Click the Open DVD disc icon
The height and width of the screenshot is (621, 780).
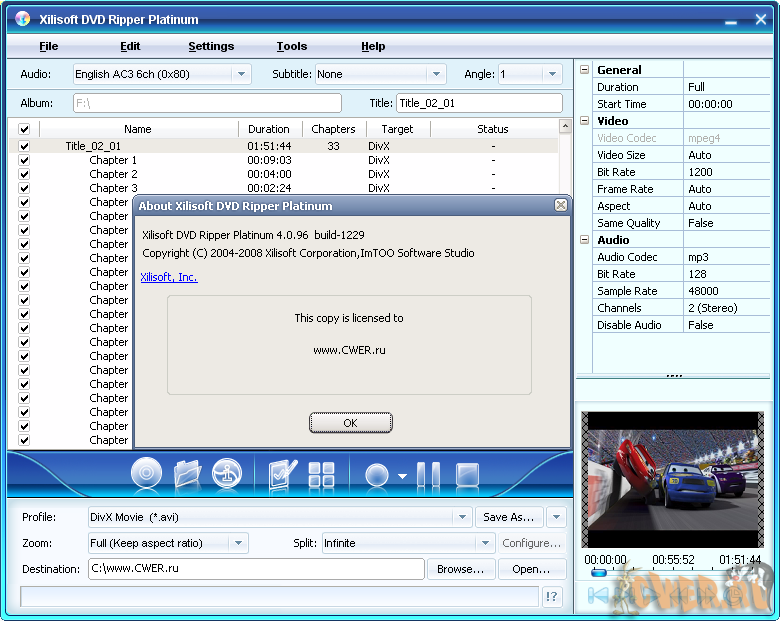click(x=146, y=473)
